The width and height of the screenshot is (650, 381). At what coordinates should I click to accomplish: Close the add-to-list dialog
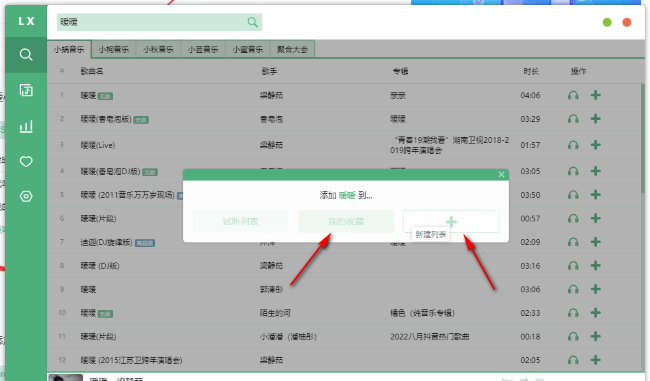click(501, 175)
